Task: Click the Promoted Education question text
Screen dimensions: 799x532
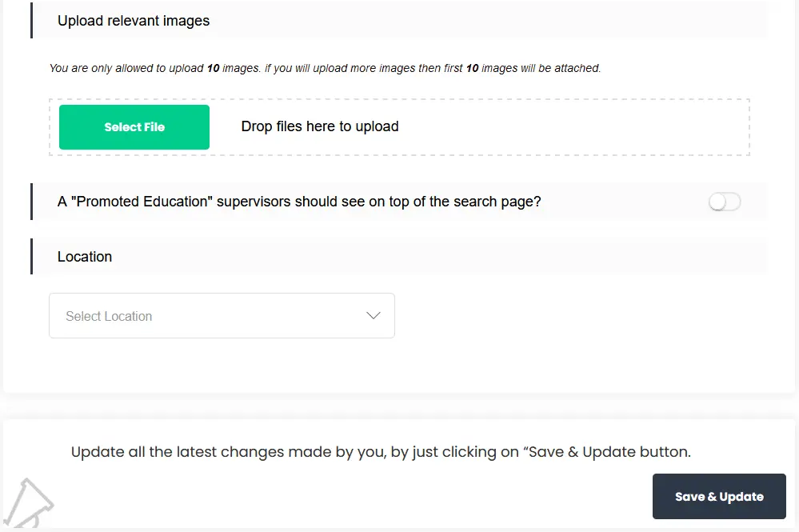Action: [299, 202]
